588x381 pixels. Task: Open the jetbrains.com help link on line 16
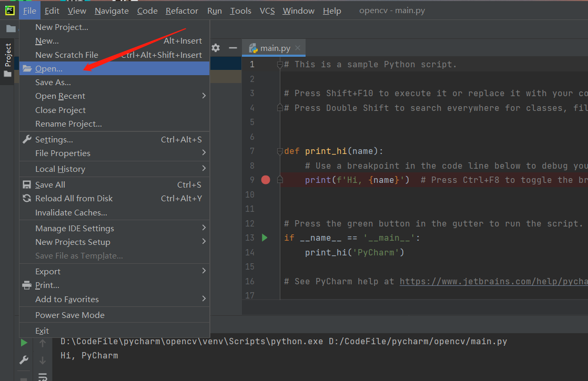click(493, 281)
